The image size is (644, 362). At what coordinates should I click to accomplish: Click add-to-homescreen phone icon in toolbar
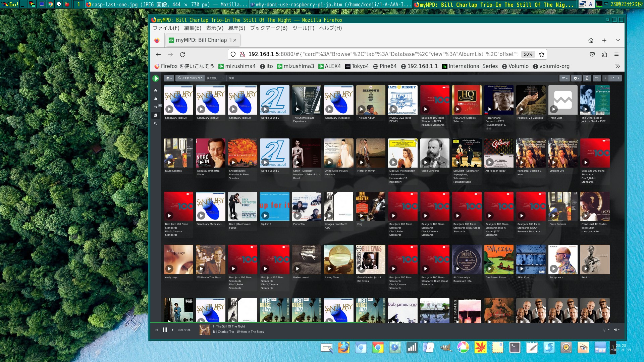[x=587, y=78]
